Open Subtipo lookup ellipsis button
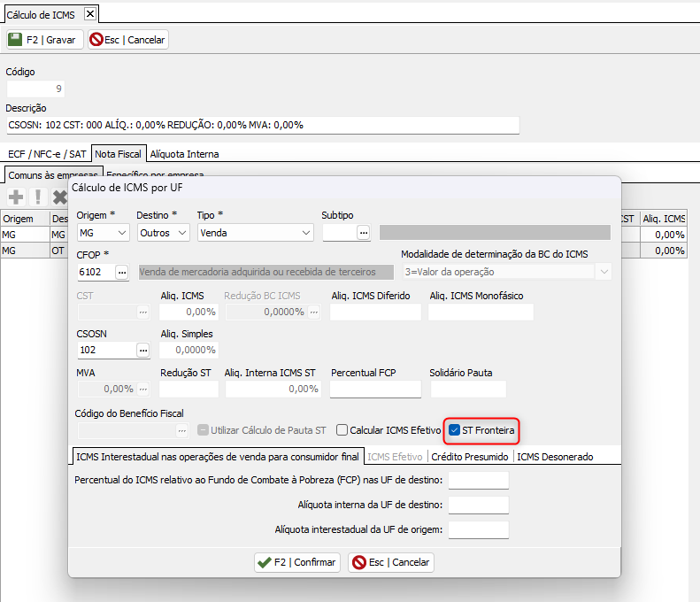Screen dimensions: 700x602 [363, 232]
